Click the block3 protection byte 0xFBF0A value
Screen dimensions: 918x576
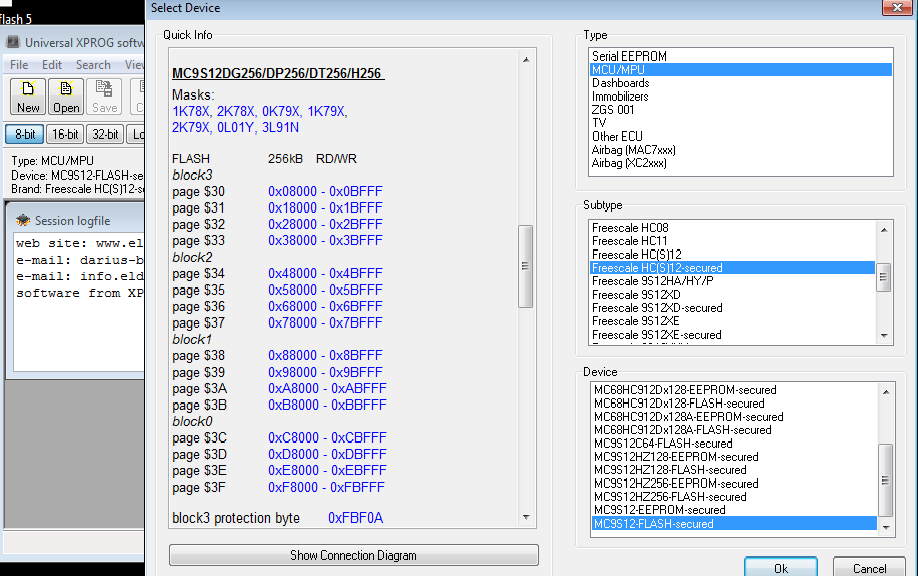[x=355, y=518]
